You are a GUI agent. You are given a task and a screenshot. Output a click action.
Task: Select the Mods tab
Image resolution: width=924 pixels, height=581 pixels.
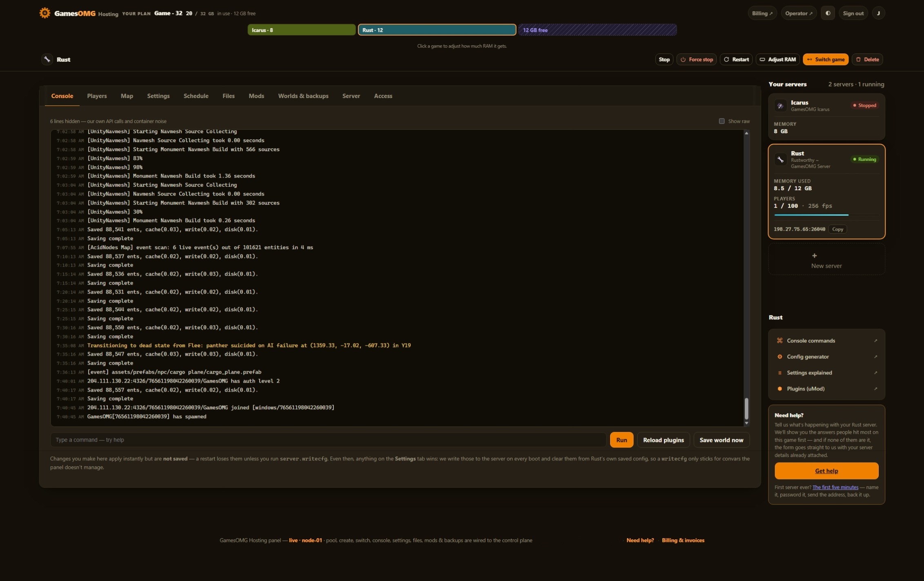[x=256, y=96]
